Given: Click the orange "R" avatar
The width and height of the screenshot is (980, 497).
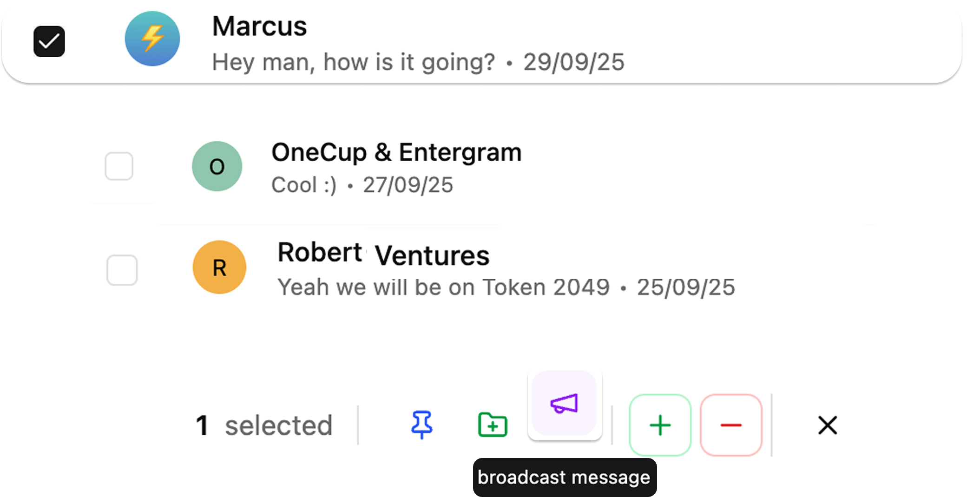Looking at the screenshot, I should [219, 267].
